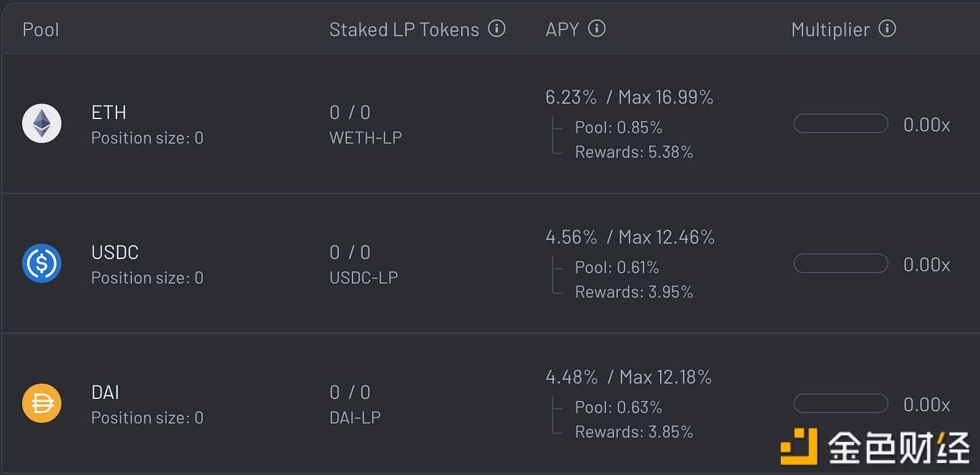Click ETH's 6.23% APY value
Image resolution: width=980 pixels, height=475 pixels.
point(571,98)
